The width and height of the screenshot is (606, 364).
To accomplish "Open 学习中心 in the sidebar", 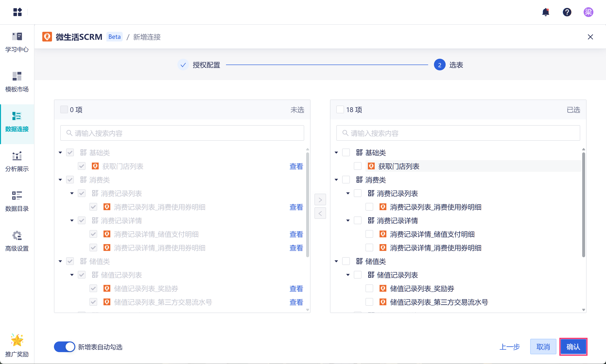I will [17, 42].
